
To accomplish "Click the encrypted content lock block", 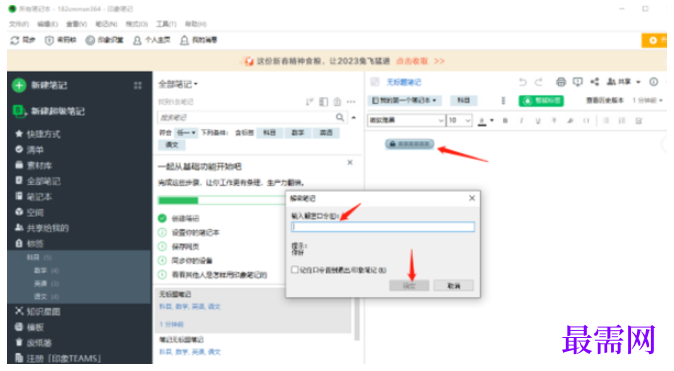I will pyautogui.click(x=409, y=144).
